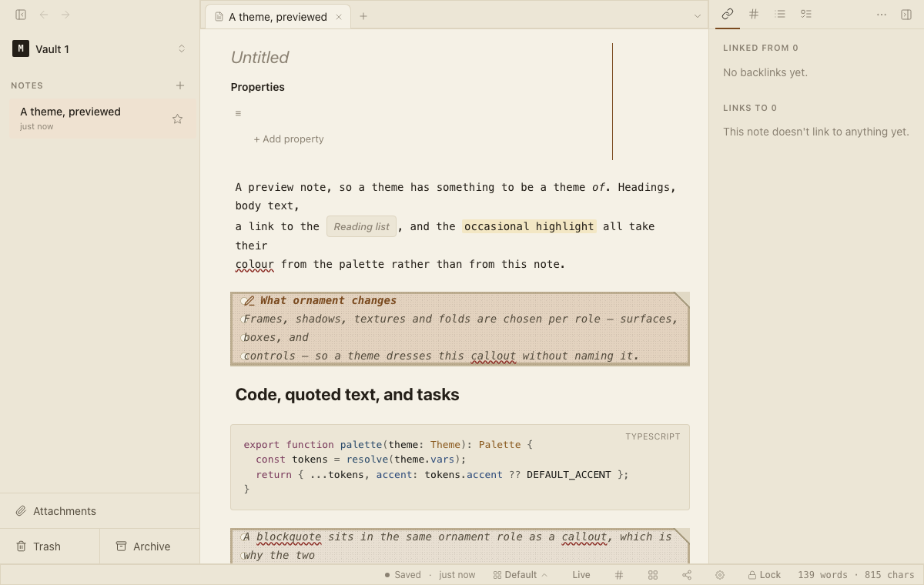The width and height of the screenshot is (924, 585).
Task: Click inside the palette code block
Action: 460,467
